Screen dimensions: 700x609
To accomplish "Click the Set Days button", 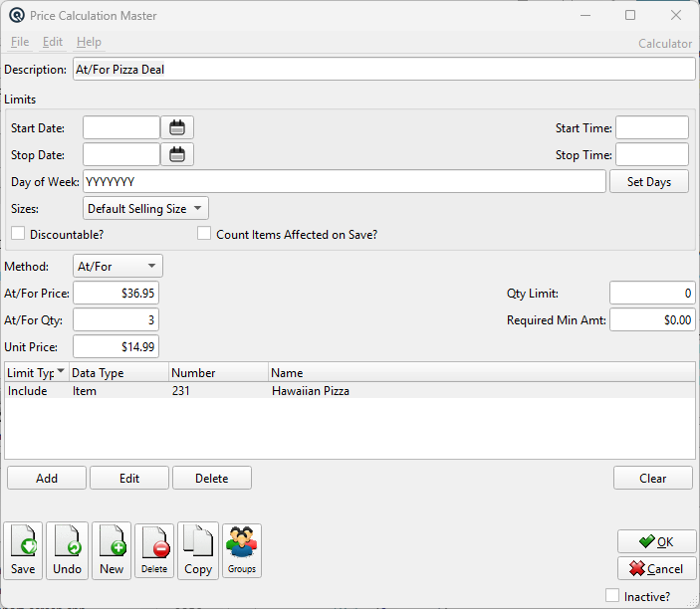I will [649, 181].
